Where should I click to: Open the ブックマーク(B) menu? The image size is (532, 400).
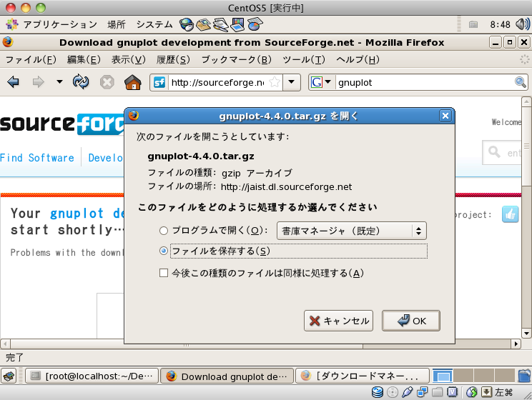[237, 60]
